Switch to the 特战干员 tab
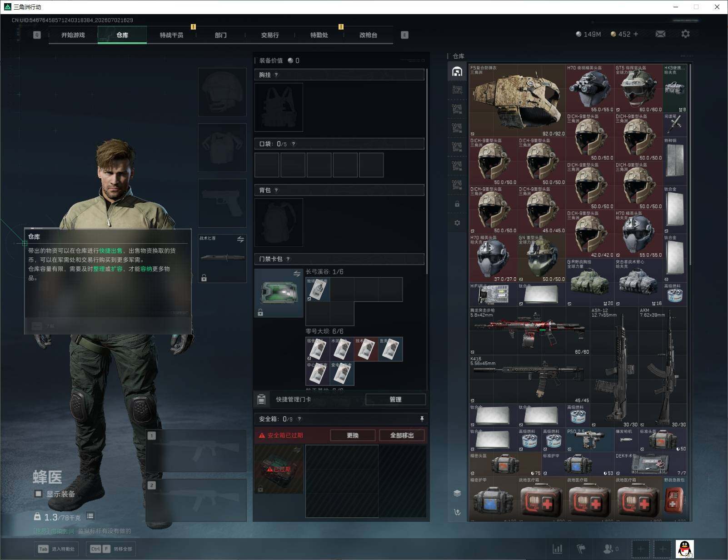728x560 pixels. [x=171, y=35]
